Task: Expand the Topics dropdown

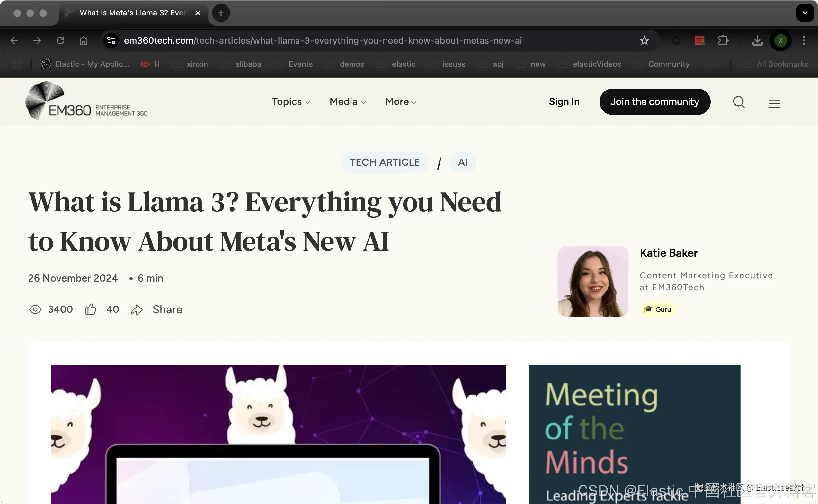Action: 291,102
